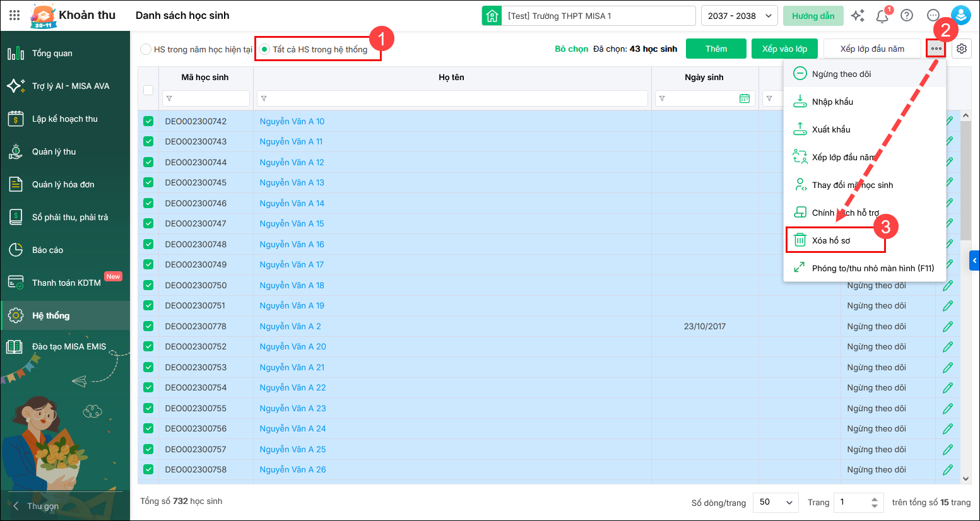Open Báo cáo in the sidebar
Image resolution: width=980 pixels, height=521 pixels.
65,250
